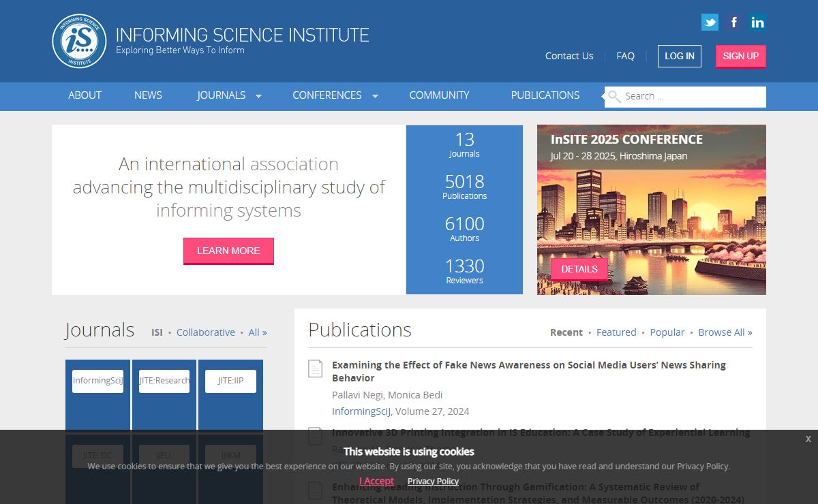Viewport: 818px width, 504px height.
Task: Select the Featured publications filter
Action: pyautogui.click(x=616, y=332)
